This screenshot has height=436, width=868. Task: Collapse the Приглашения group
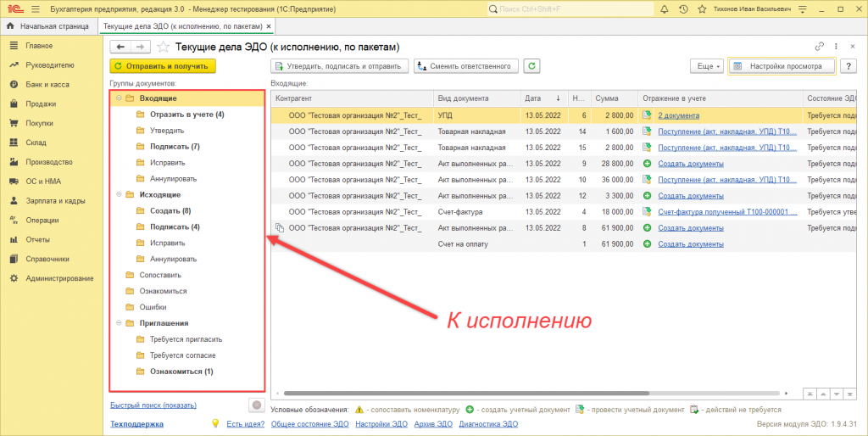tap(119, 323)
